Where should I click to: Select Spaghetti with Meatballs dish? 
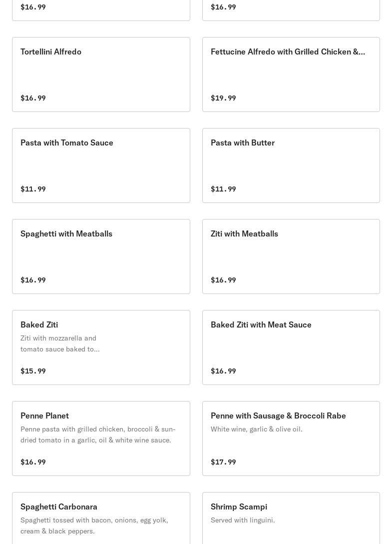tap(66, 234)
